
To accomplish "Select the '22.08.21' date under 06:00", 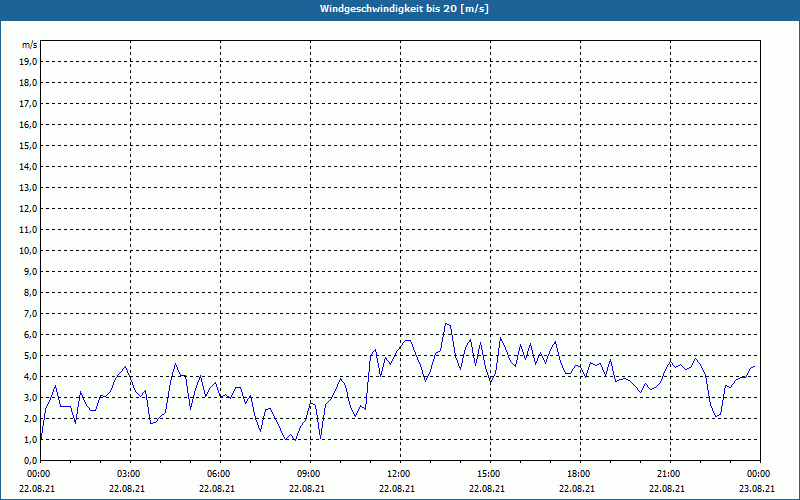I will click(x=217, y=489).
